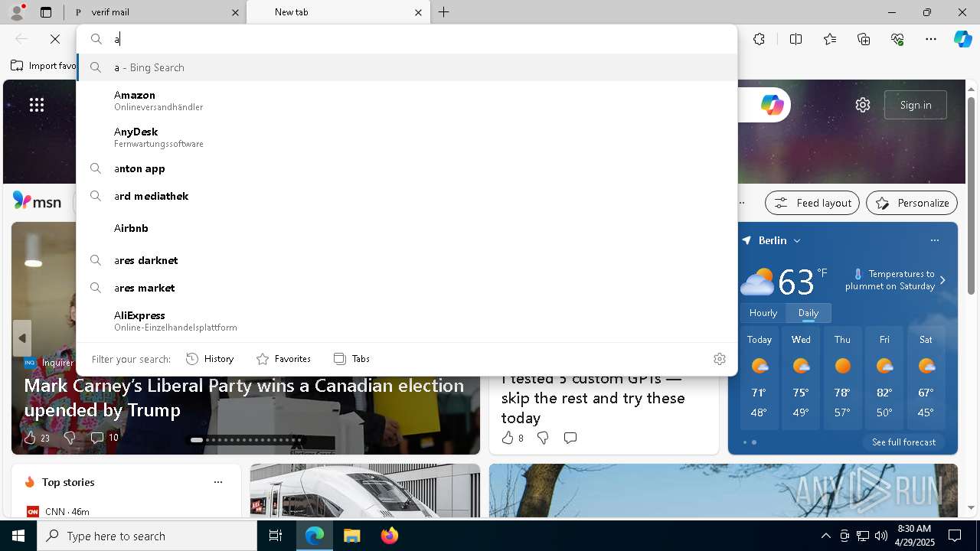Select the "anton app" search suggestion

coord(407,168)
